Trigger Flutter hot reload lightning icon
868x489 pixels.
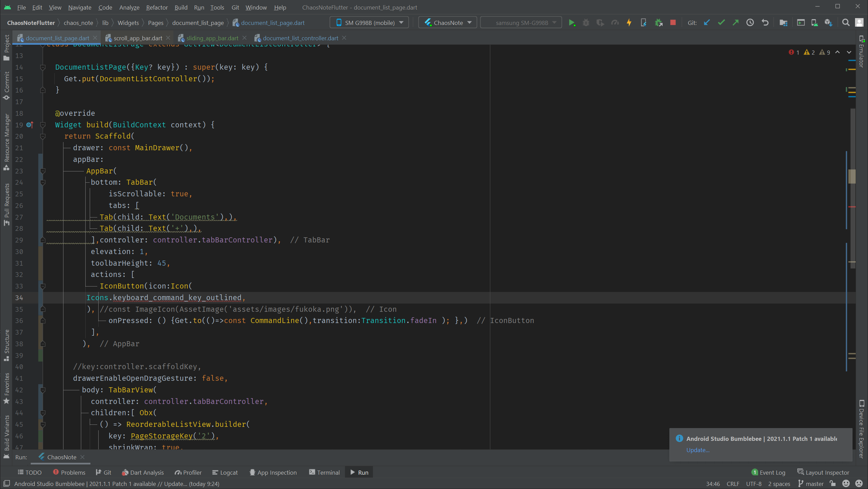[629, 22]
